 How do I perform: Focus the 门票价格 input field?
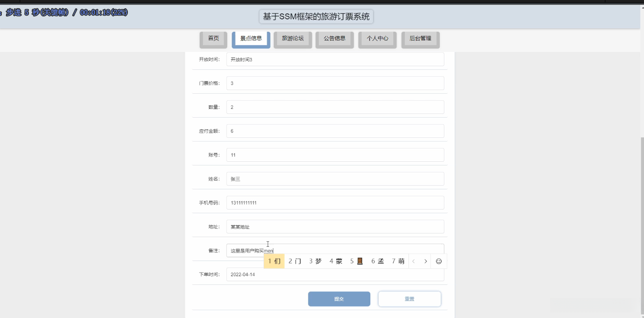tap(335, 83)
